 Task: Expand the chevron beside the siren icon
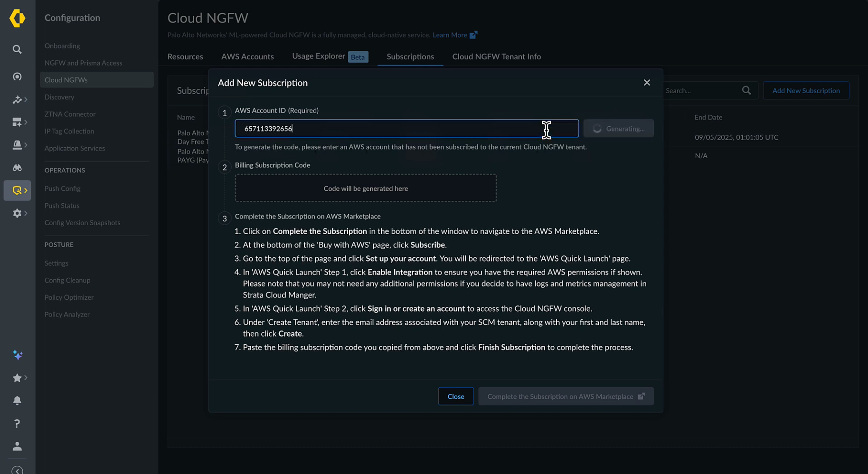26,145
